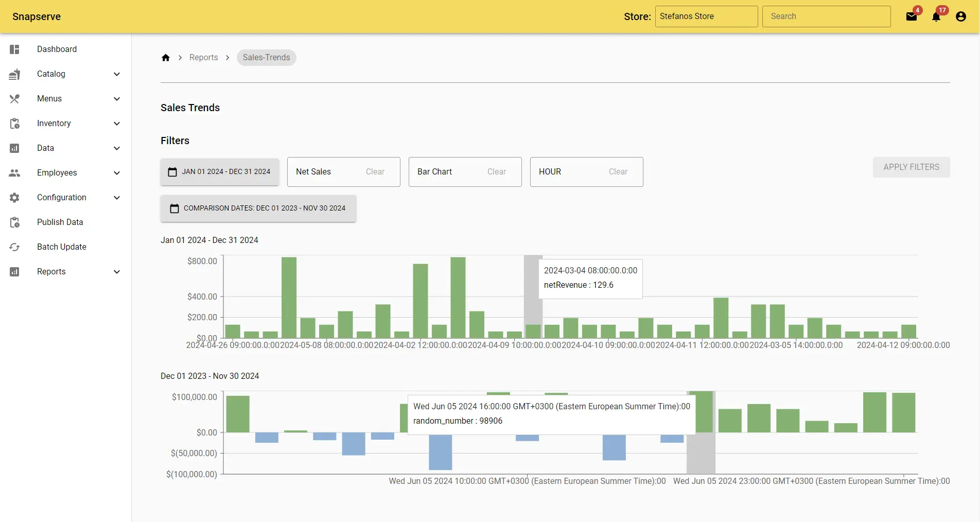Click the Dashboard sidebar icon

(14, 49)
